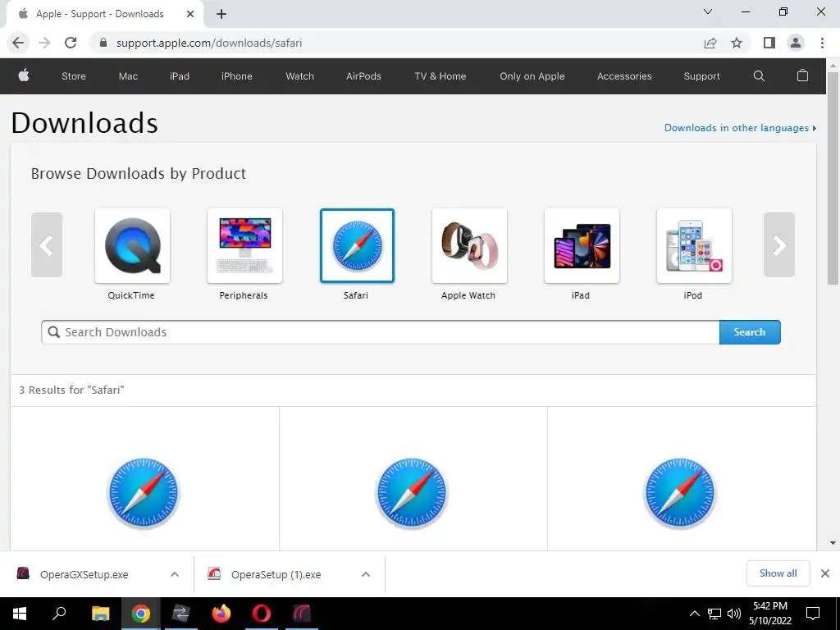Viewport: 840px width, 630px height.
Task: Open the iPhone menu item
Action: pyautogui.click(x=237, y=76)
